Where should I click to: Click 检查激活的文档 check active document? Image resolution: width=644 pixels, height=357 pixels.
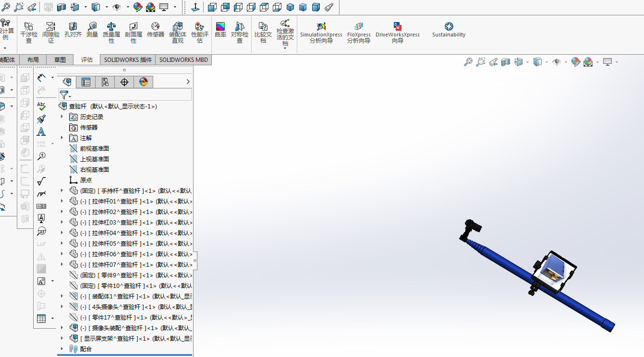[285, 33]
